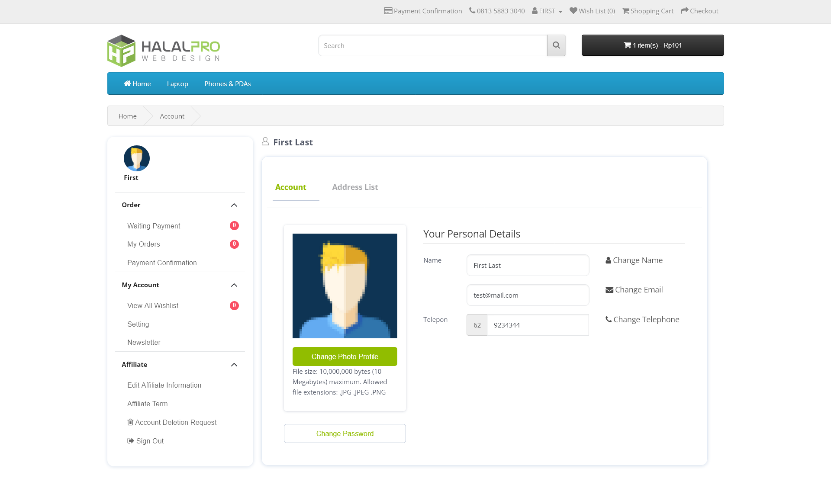This screenshot has width=831, height=504.
Task: Collapse the My Account sidebar section
Action: (x=234, y=285)
